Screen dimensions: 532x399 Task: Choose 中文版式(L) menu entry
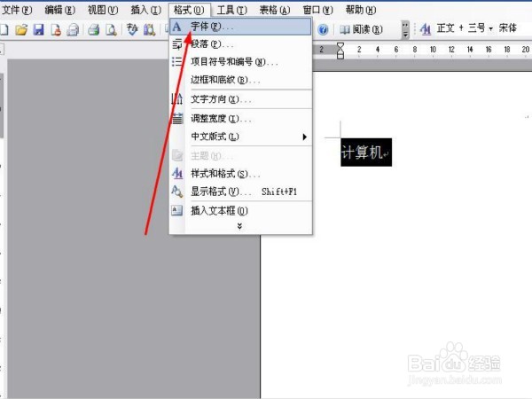(240, 137)
